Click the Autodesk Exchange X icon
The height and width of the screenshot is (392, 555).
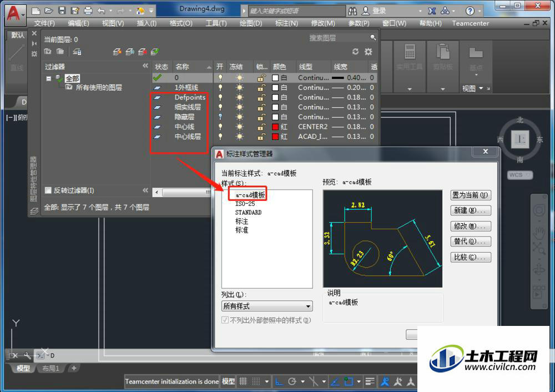point(432,11)
